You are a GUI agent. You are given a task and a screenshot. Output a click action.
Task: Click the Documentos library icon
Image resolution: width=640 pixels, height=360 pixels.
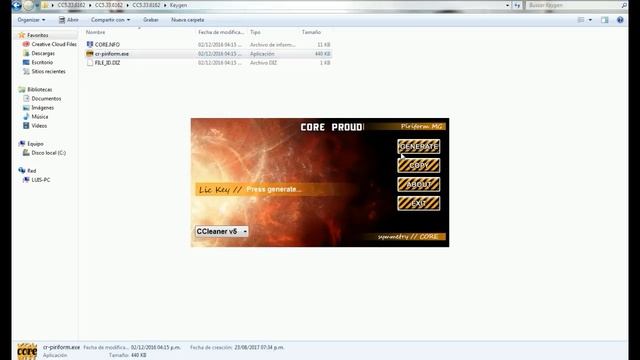[x=26, y=98]
